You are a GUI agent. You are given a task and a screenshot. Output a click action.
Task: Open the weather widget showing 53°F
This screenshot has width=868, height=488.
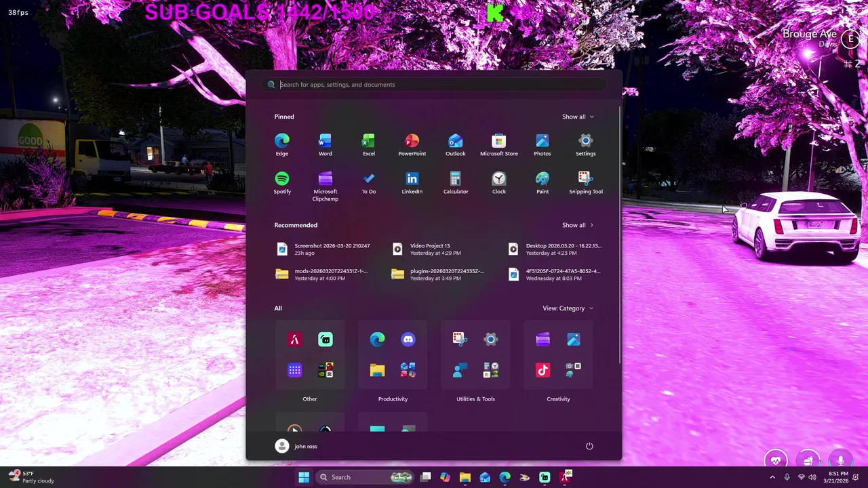tap(31, 477)
